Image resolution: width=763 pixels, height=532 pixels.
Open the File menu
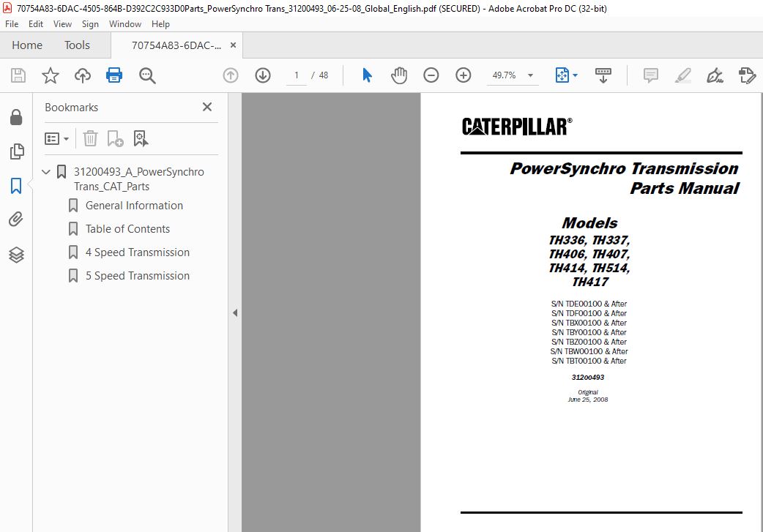[x=12, y=24]
